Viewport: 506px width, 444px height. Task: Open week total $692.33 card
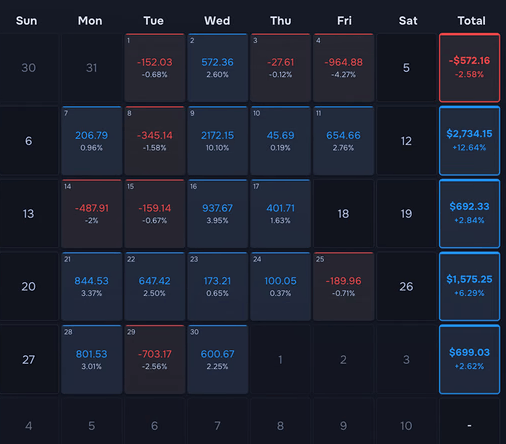[x=469, y=214]
